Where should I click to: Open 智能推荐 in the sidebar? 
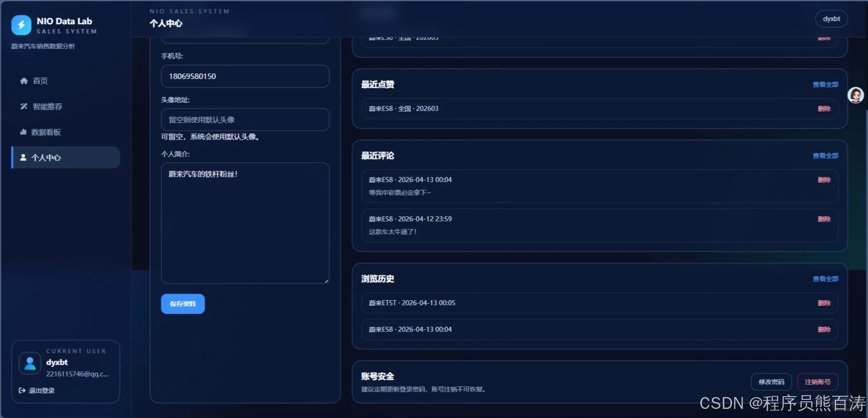click(66, 106)
